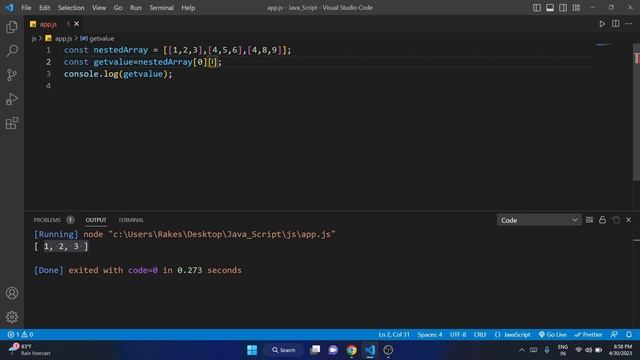The width and height of the screenshot is (640, 360).
Task: Open Google Chrome from the taskbar
Action: pyautogui.click(x=351, y=350)
